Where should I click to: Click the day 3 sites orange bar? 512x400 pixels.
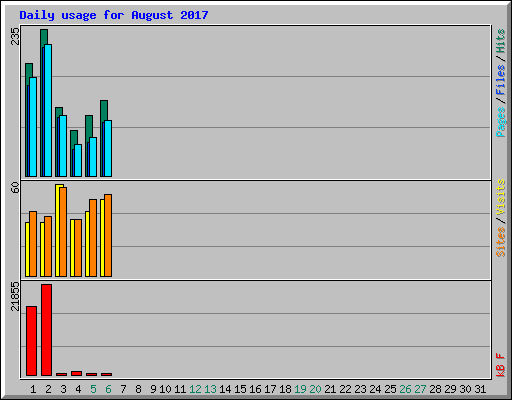(x=63, y=232)
